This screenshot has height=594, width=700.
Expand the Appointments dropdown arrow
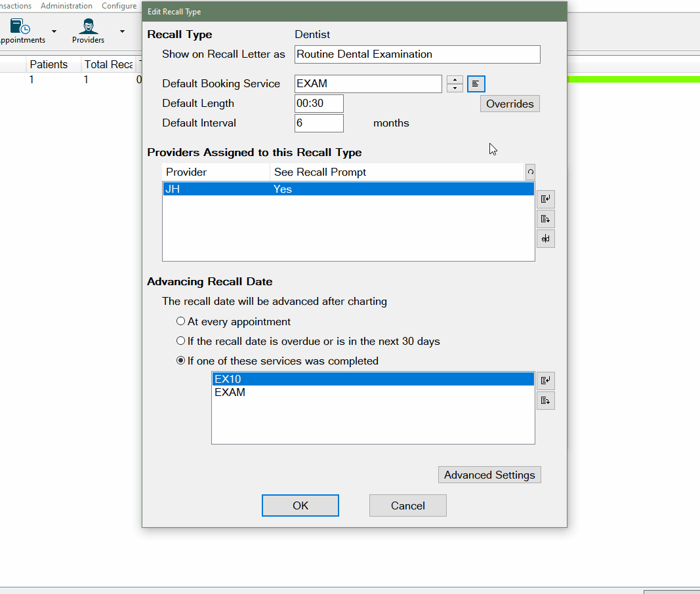click(x=54, y=31)
